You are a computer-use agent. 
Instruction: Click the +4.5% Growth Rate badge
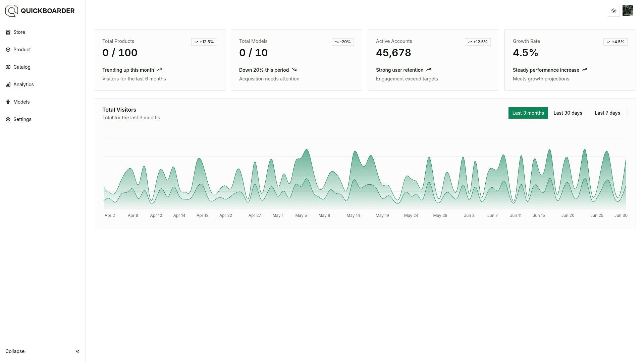[615, 42]
